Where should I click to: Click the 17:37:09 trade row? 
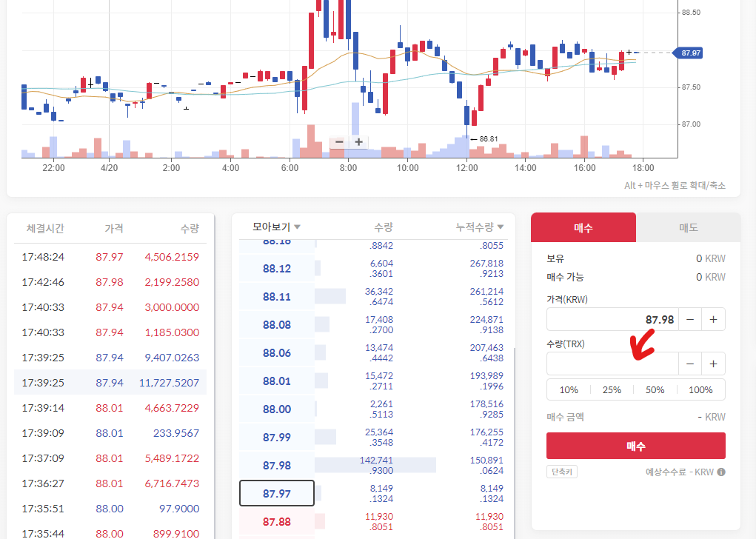coord(110,458)
